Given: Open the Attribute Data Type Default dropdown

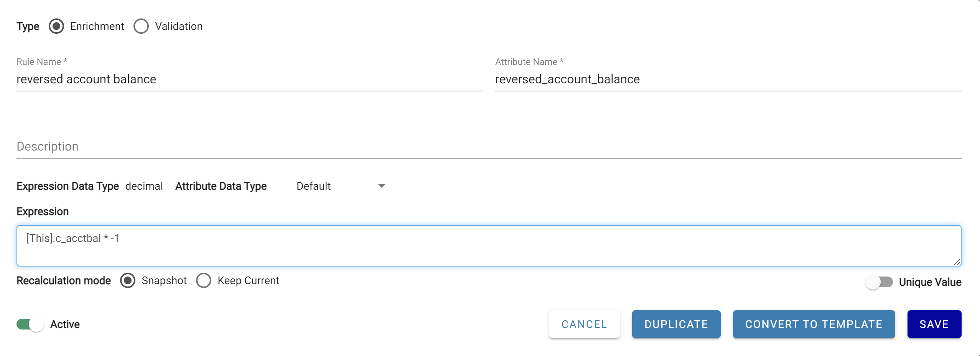Looking at the screenshot, I should [x=341, y=186].
